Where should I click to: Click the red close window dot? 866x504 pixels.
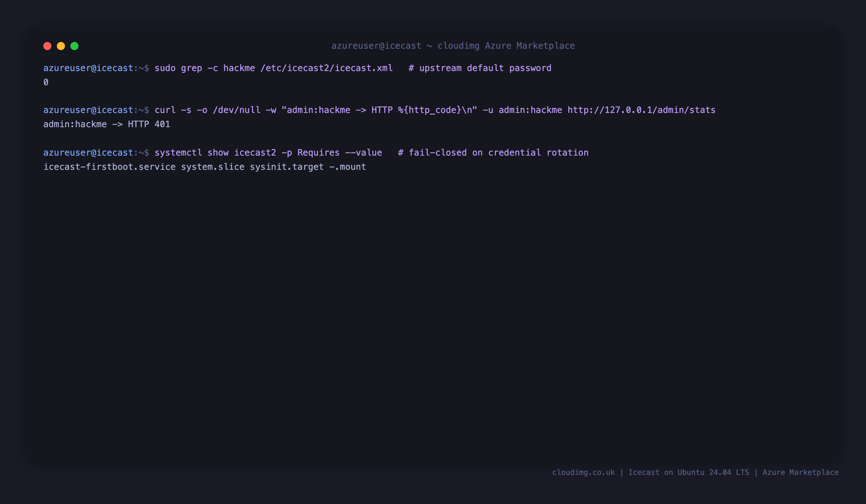pyautogui.click(x=47, y=46)
